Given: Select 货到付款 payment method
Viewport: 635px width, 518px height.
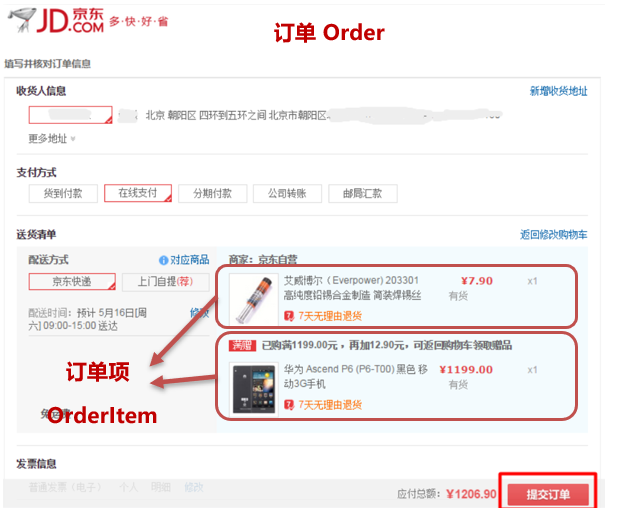Looking at the screenshot, I should tap(63, 194).
